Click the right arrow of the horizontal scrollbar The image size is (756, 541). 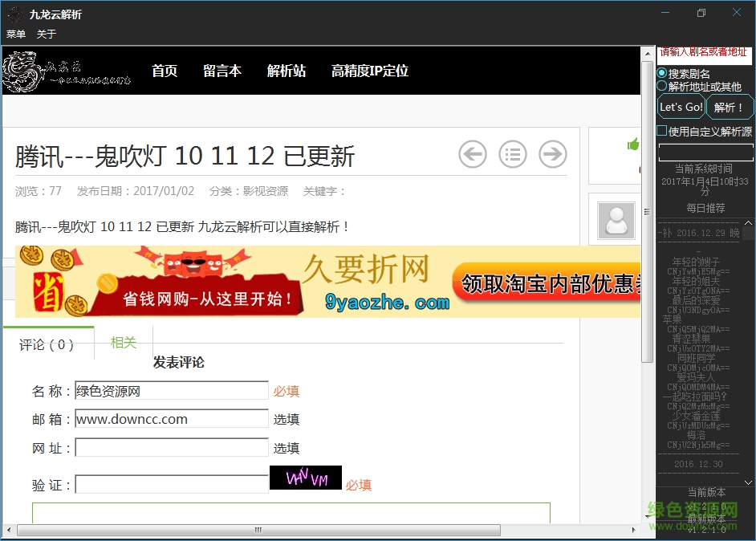click(634, 530)
